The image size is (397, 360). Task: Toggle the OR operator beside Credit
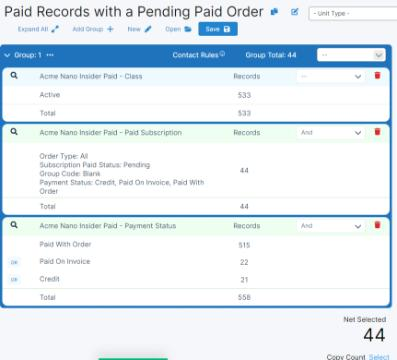14,280
